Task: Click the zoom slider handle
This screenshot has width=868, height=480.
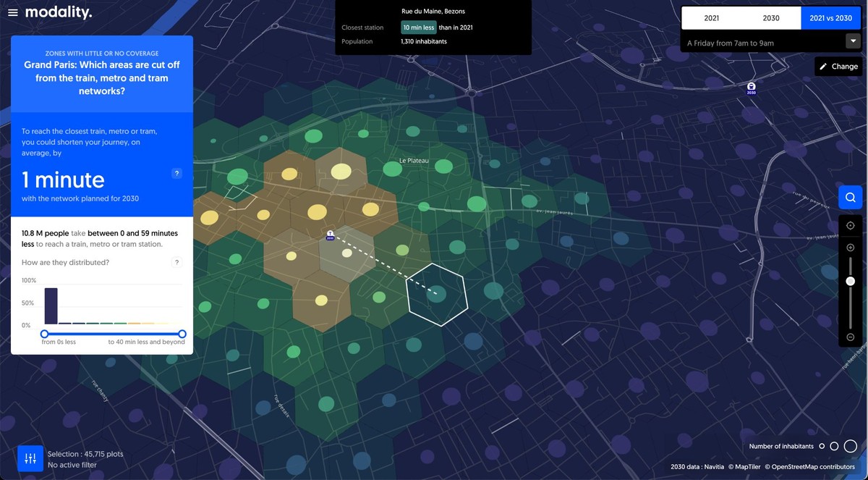Action: point(850,281)
